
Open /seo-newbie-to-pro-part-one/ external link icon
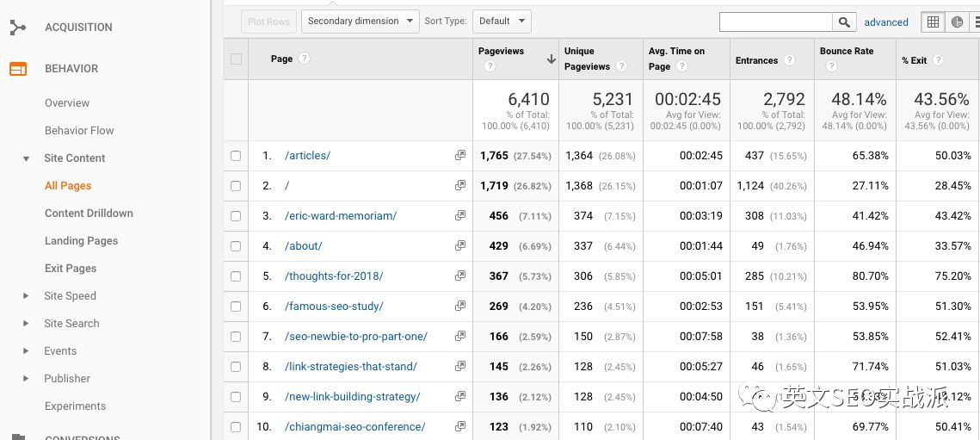(x=460, y=336)
